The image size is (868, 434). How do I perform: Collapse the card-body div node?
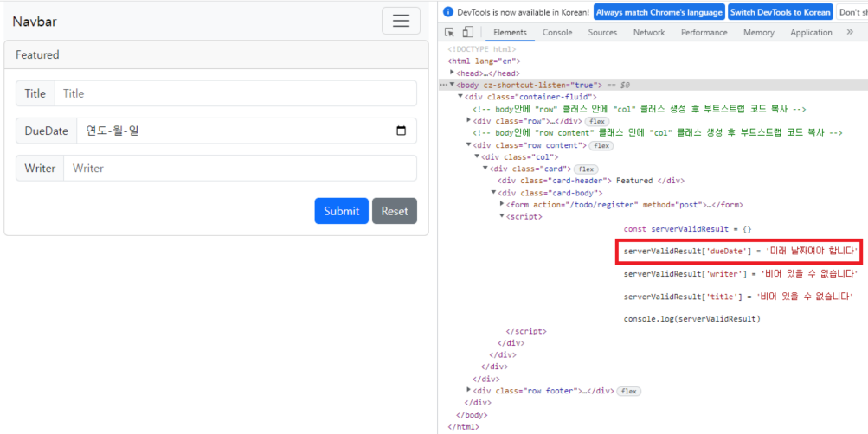coord(494,193)
